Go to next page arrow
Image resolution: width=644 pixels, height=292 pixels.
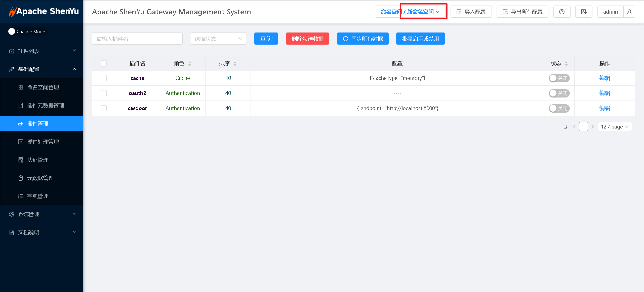[x=593, y=126]
